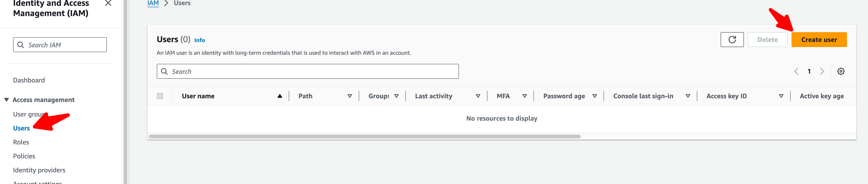Toggle the select all users checkbox
The width and height of the screenshot is (868, 184).
160,96
